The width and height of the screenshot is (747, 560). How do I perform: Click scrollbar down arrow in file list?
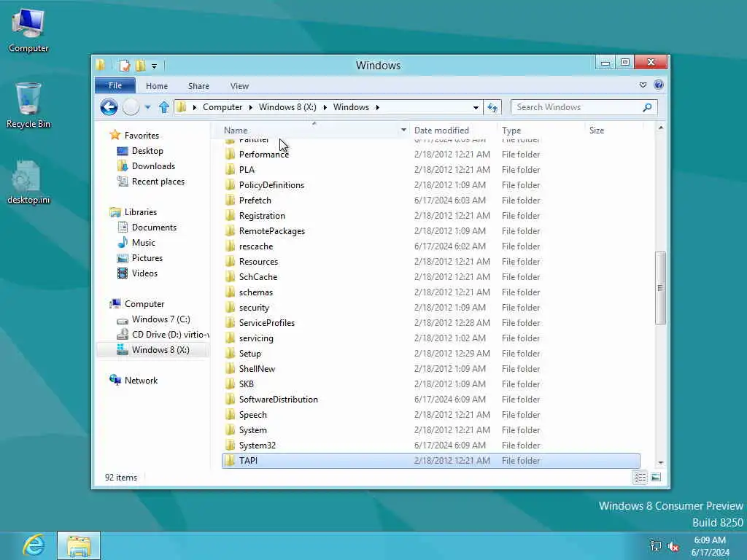[x=660, y=462]
